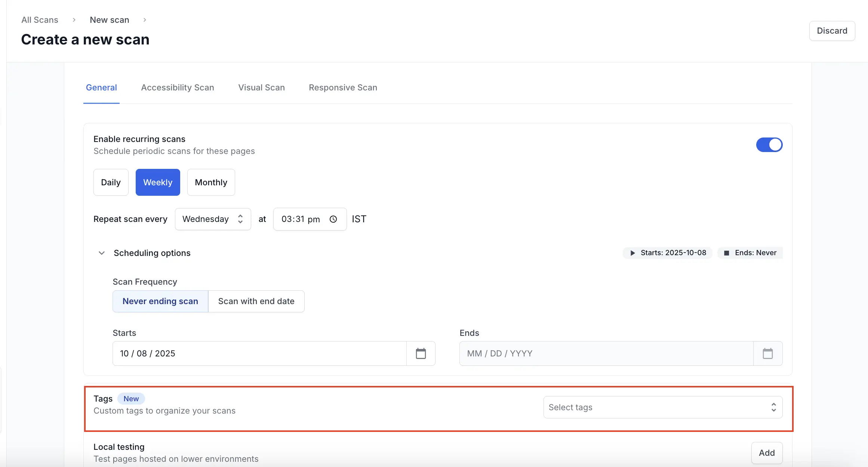
Task: Click the Ends: Never stop badge
Action: pyautogui.click(x=750, y=253)
